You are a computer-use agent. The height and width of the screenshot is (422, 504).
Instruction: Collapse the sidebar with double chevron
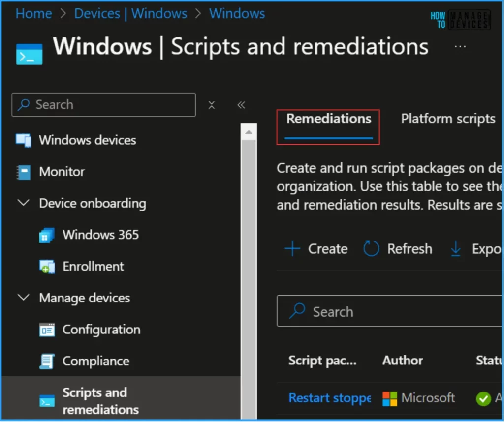click(241, 105)
